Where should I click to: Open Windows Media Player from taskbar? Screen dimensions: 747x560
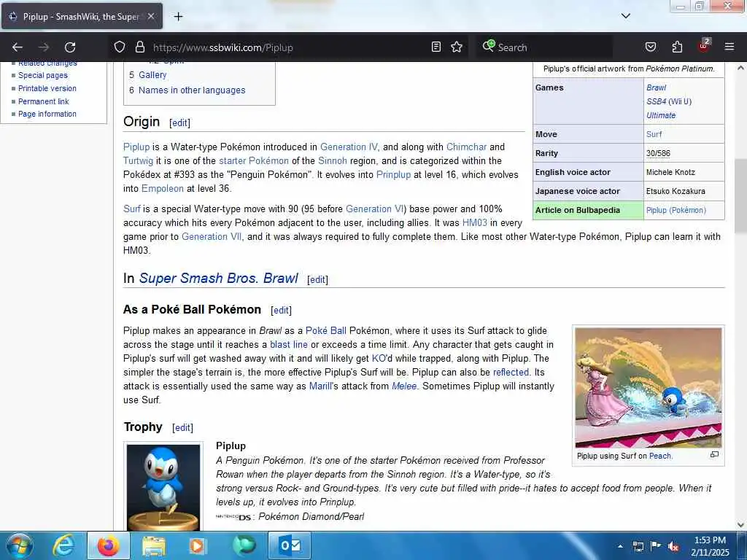197,545
